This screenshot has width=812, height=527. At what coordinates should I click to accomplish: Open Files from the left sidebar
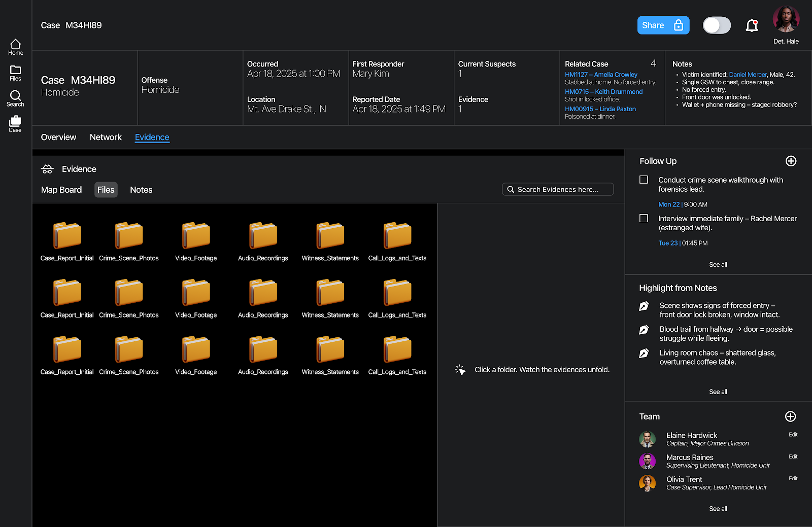click(x=15, y=73)
